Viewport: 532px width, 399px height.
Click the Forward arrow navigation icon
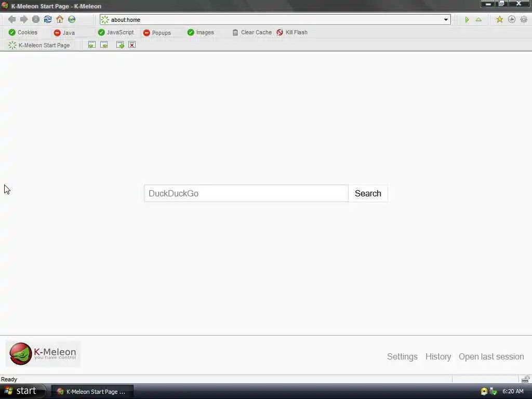point(24,19)
